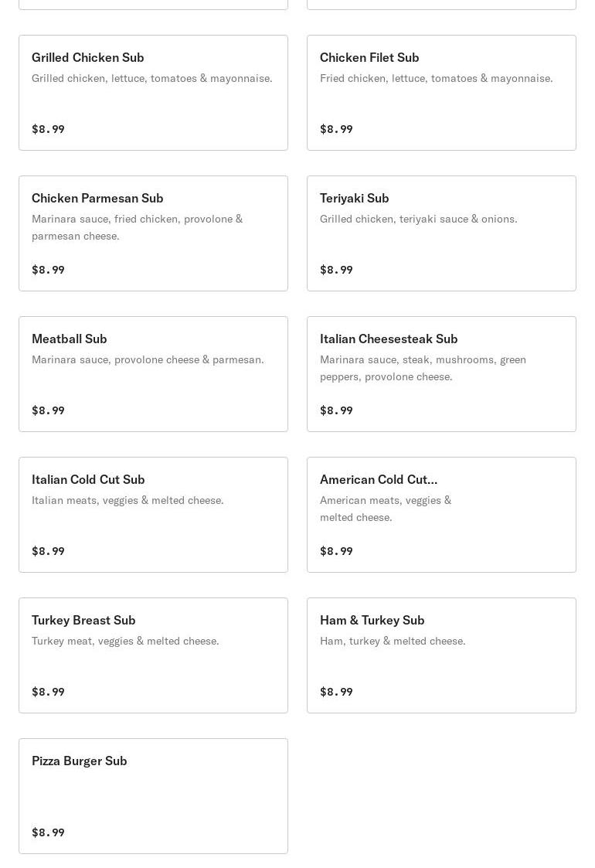Choose the Italian Cold Cut Sub
595x868 pixels.
coord(153,514)
